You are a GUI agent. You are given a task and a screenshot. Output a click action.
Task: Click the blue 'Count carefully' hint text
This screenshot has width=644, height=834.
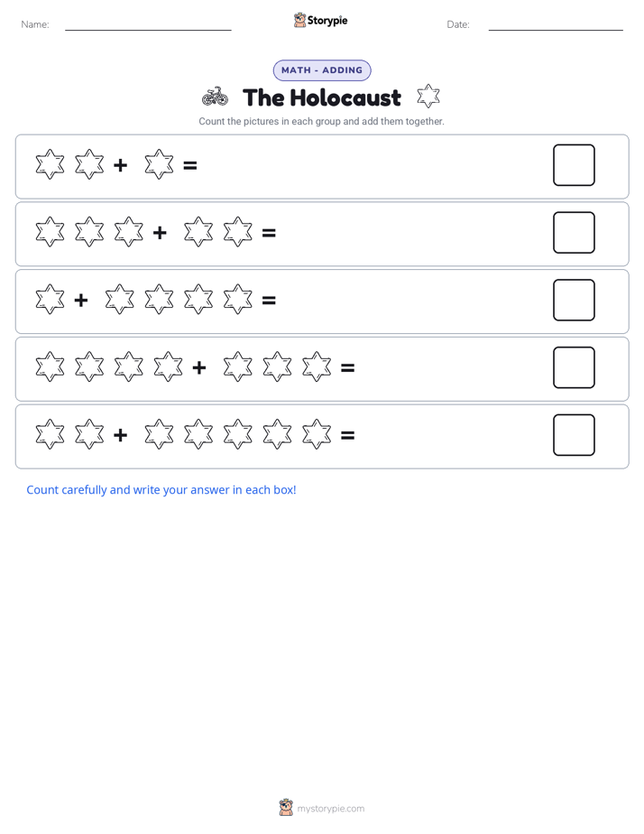(x=161, y=490)
